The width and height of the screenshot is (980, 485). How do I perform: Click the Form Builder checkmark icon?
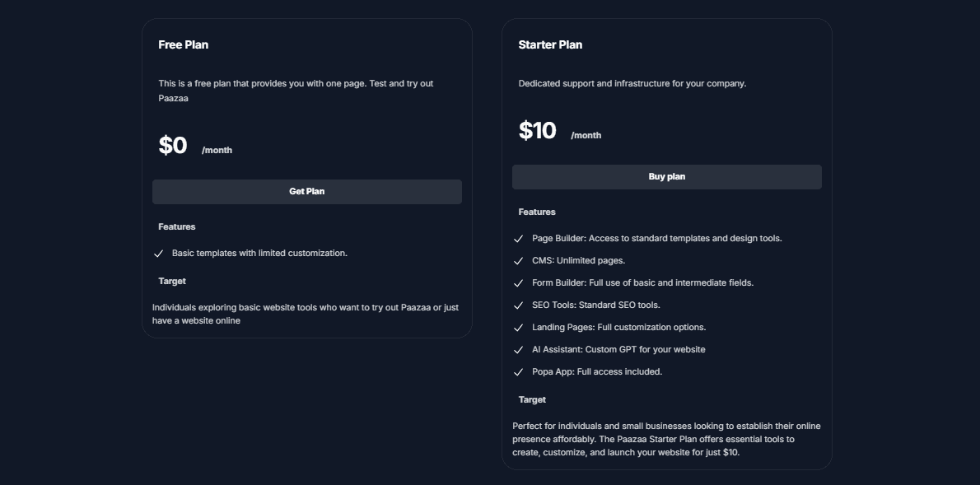pos(519,283)
